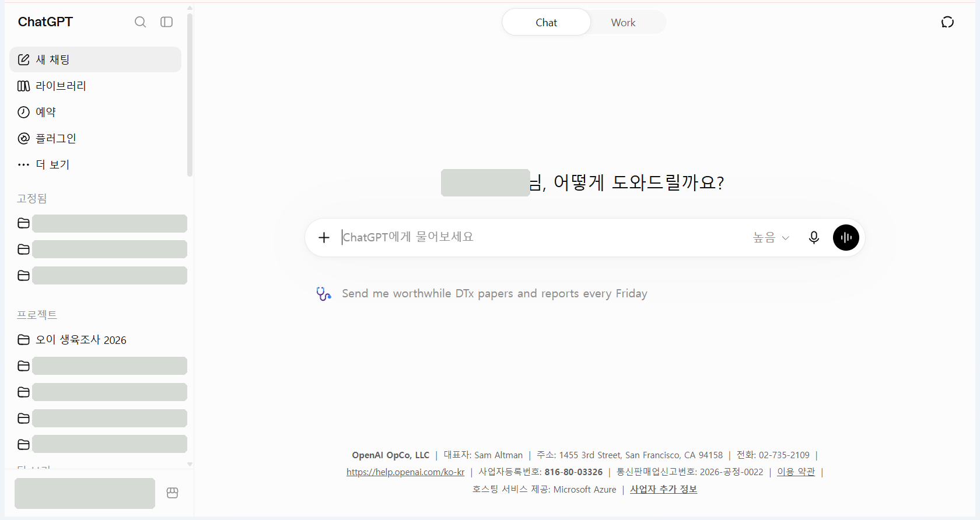Open the third pinned folder under 고정됨

coord(103,275)
